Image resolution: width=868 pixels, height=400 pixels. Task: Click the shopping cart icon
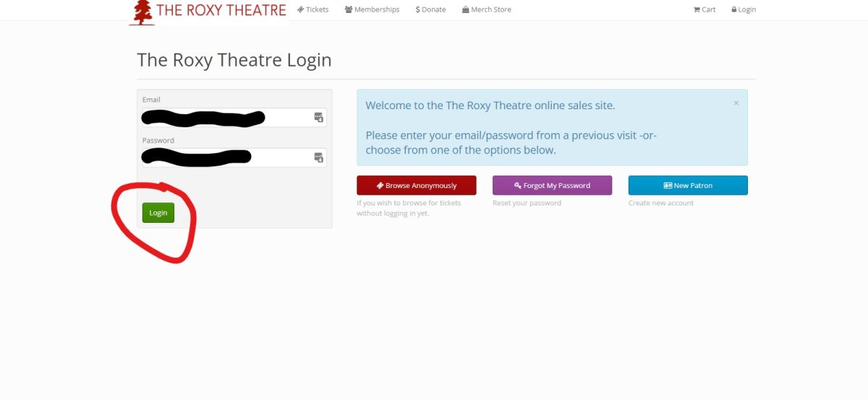[697, 9]
